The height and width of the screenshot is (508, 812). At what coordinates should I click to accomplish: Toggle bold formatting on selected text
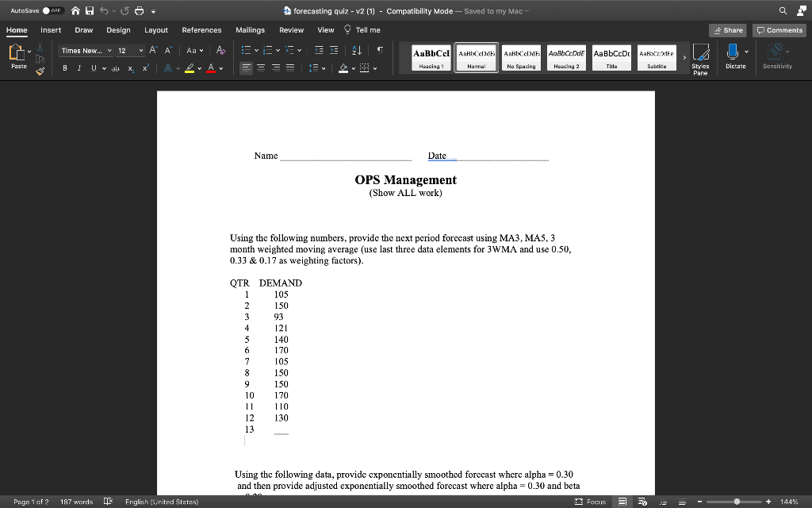tap(66, 68)
